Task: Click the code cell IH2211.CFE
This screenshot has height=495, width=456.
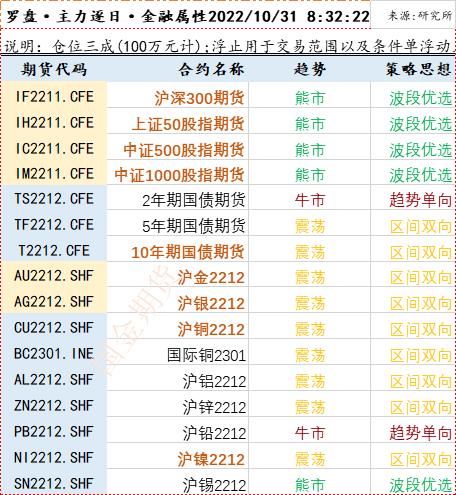Action: 55,123
